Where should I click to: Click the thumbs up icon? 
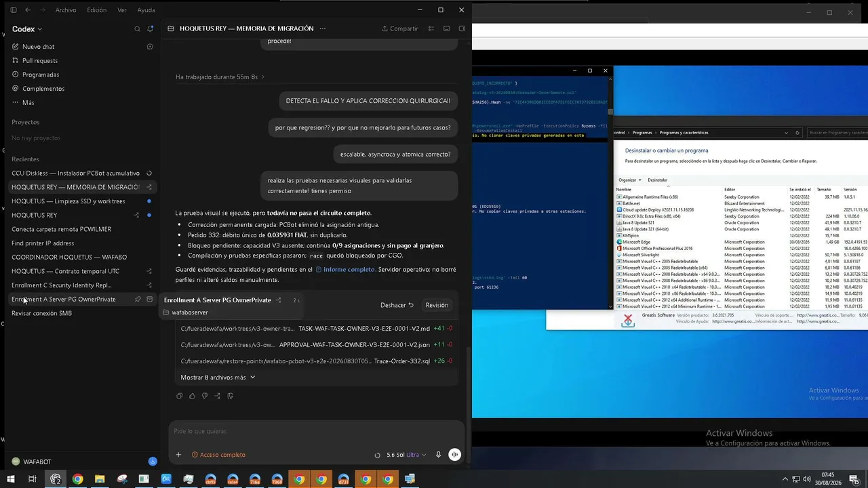point(192,396)
